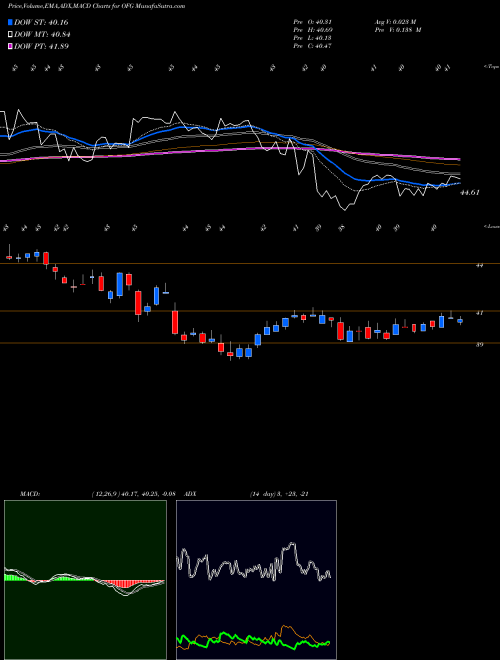Viewport: 500px width, 660px height.
Task: Click the ADX (14 day) parameter values
Action: (x=279, y=494)
